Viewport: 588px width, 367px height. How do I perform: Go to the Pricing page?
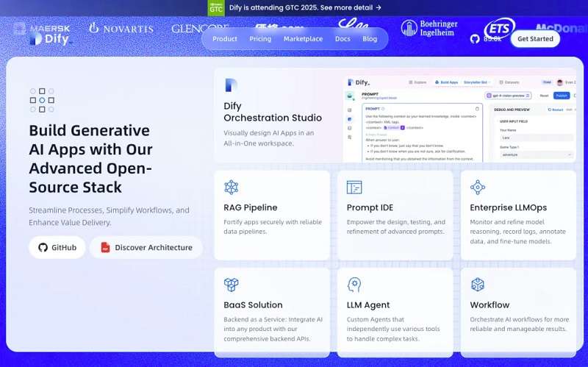pyautogui.click(x=260, y=39)
